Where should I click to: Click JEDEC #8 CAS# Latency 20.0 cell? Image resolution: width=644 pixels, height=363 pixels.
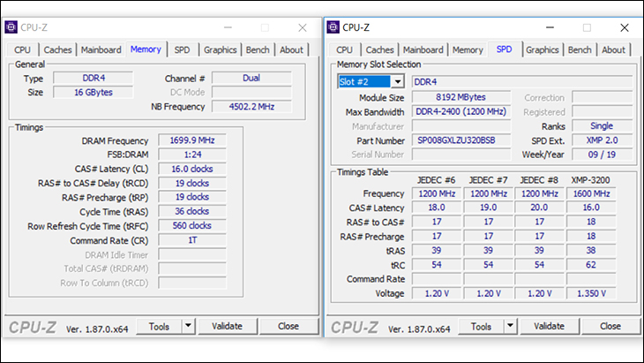point(539,208)
